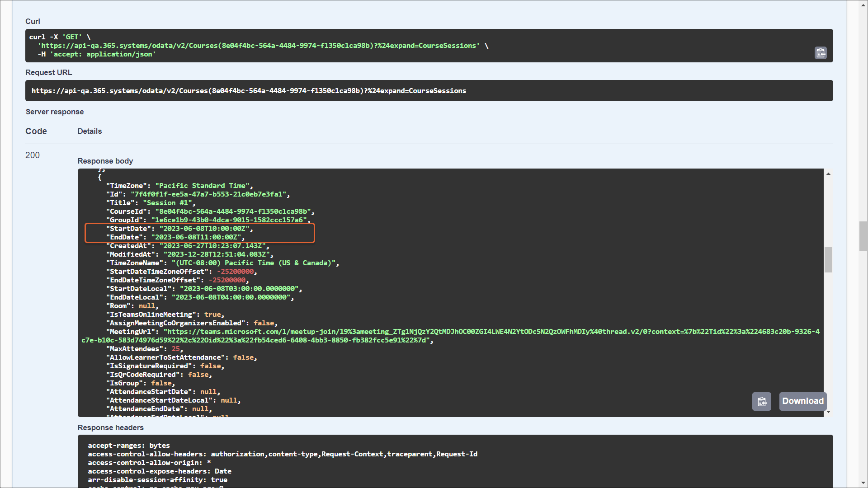Click the page scrollbar down arrow
Image resolution: width=868 pixels, height=488 pixels.
863,483
